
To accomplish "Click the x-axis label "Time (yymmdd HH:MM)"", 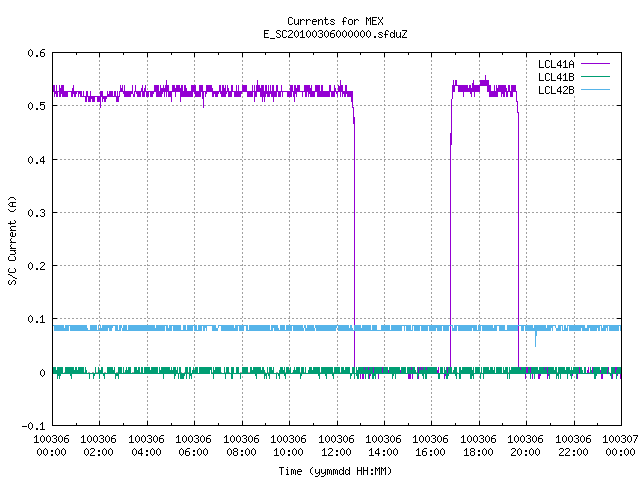I will pos(335,471).
